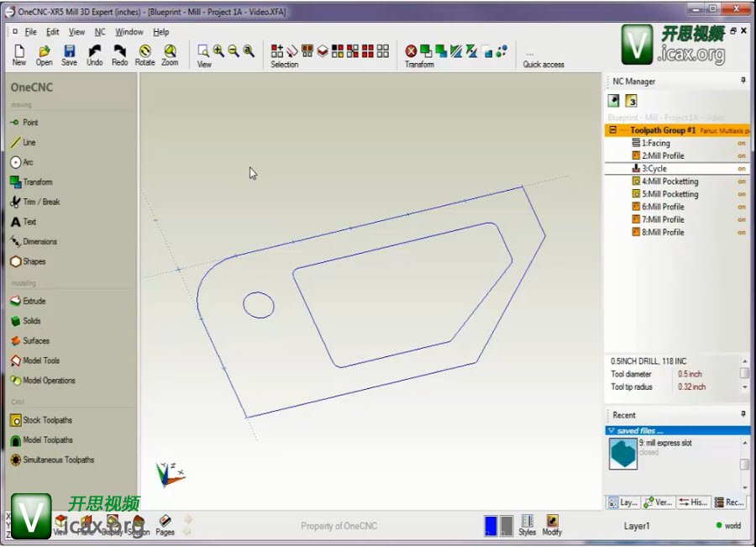Screen dimensions: 756x547
Task: Click the Quick access button
Action: [543, 60]
